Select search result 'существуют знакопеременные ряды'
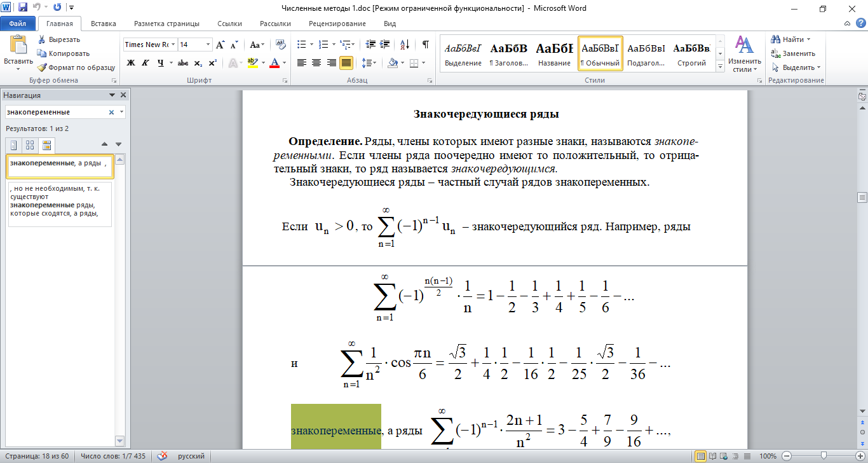868x463 pixels. click(x=60, y=205)
